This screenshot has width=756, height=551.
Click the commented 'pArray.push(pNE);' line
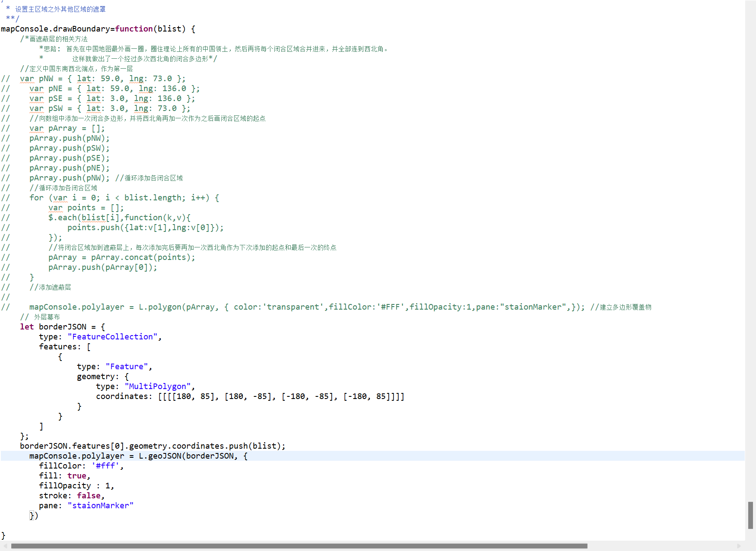click(x=55, y=168)
